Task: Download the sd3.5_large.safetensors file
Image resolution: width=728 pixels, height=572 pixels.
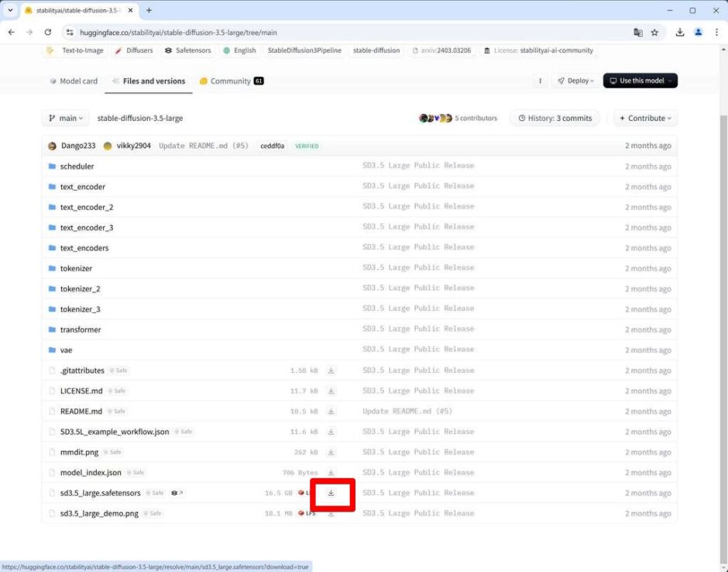Action: [331, 493]
